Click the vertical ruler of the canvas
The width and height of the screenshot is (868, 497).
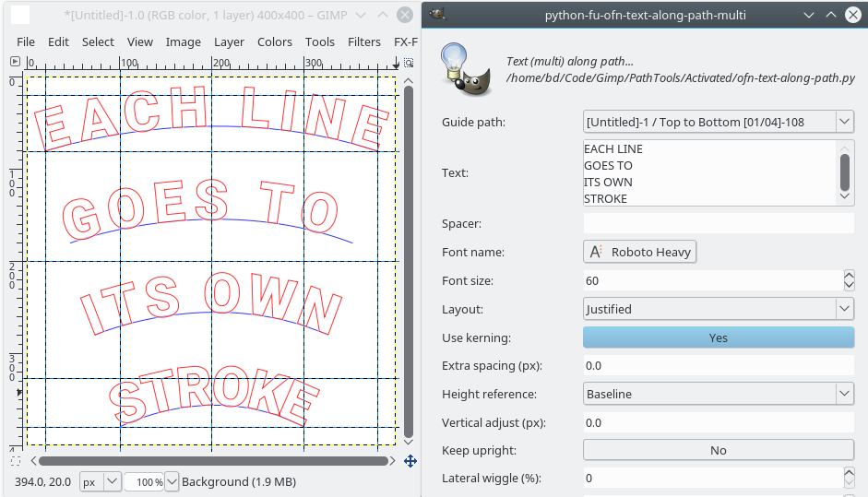(x=15, y=260)
